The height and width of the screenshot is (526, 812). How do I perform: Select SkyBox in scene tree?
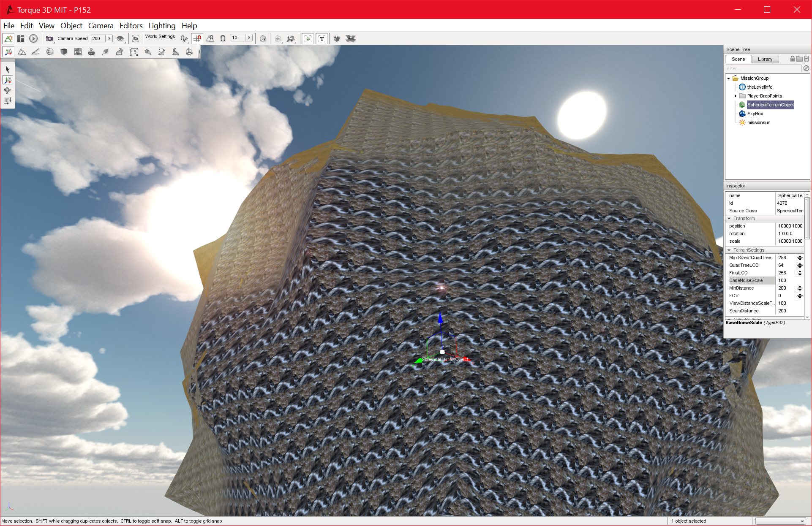click(x=755, y=114)
